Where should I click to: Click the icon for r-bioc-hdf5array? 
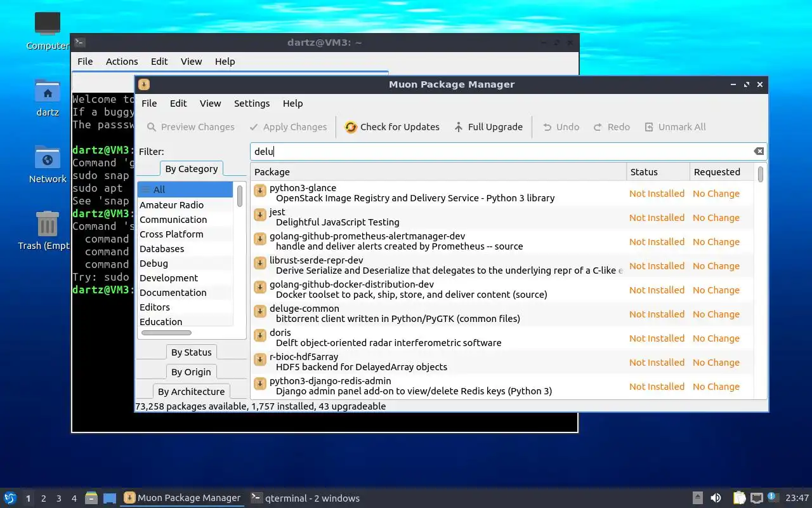pyautogui.click(x=259, y=359)
